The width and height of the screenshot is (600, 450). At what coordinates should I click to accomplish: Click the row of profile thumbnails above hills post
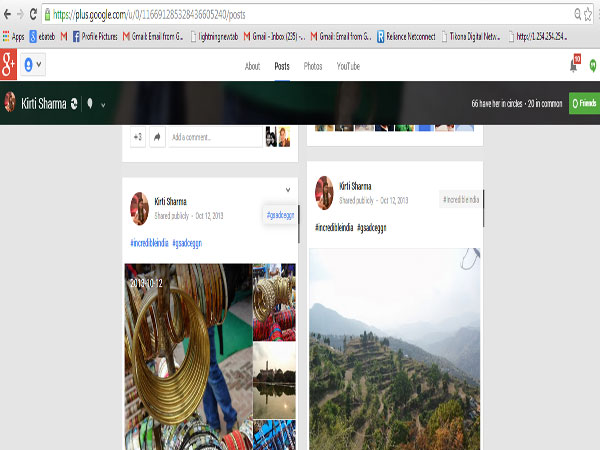394,128
